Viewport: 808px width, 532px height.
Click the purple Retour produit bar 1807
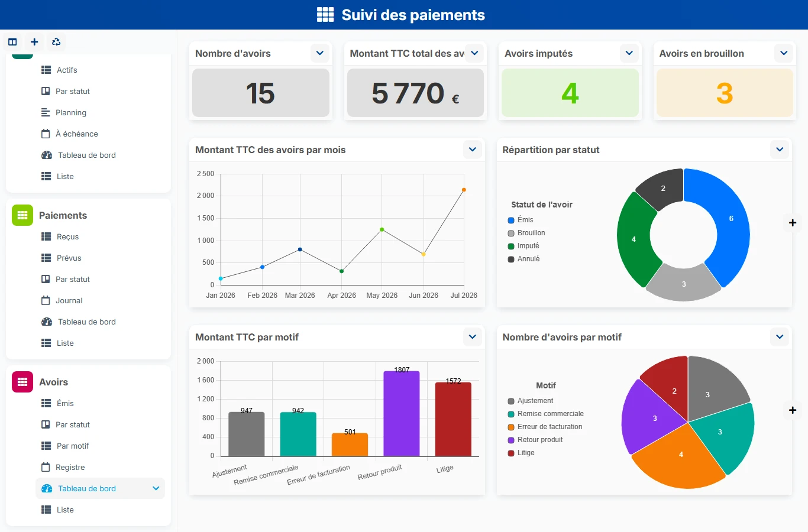[x=402, y=413]
